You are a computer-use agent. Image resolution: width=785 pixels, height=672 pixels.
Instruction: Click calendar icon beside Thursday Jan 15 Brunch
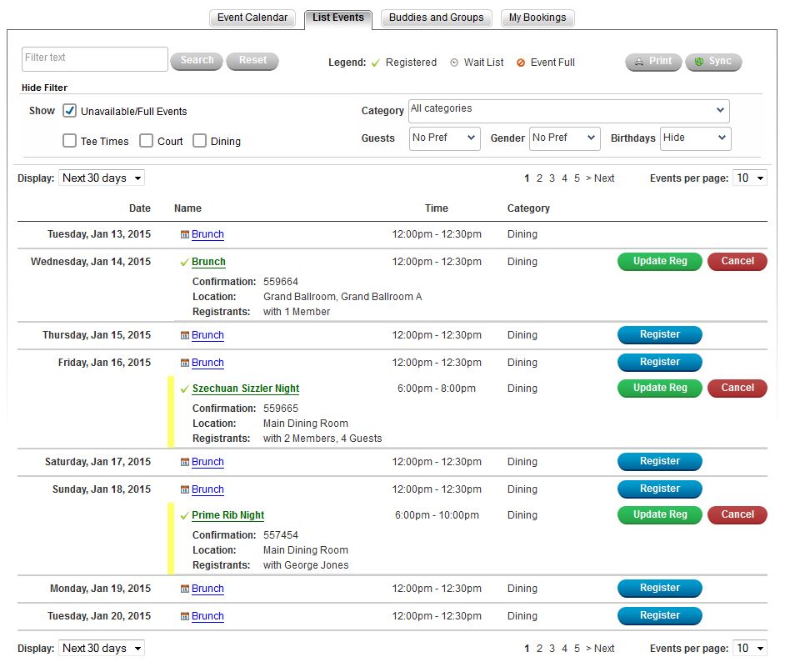185,336
